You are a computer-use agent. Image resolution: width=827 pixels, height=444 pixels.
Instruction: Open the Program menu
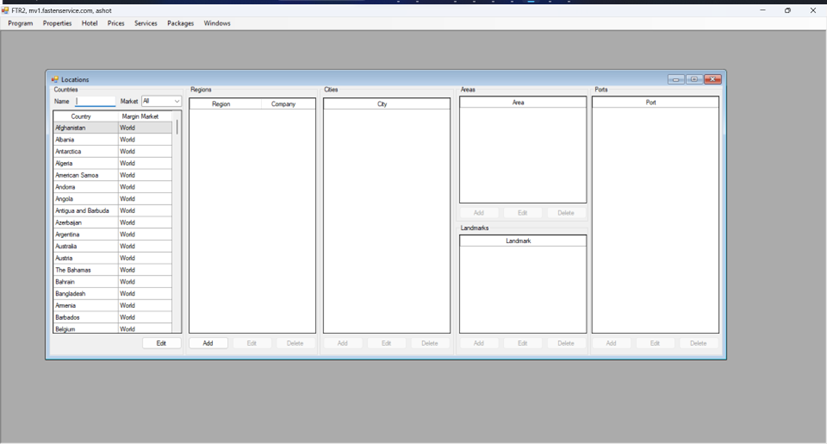[x=20, y=23]
